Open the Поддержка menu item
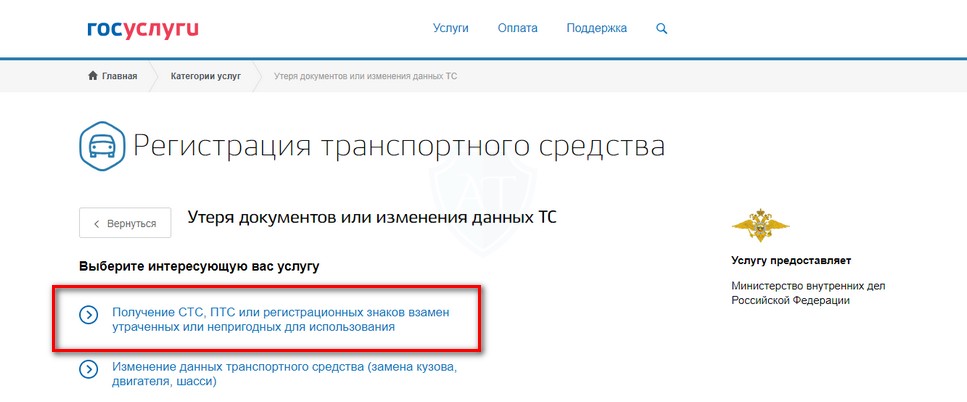 [x=597, y=28]
